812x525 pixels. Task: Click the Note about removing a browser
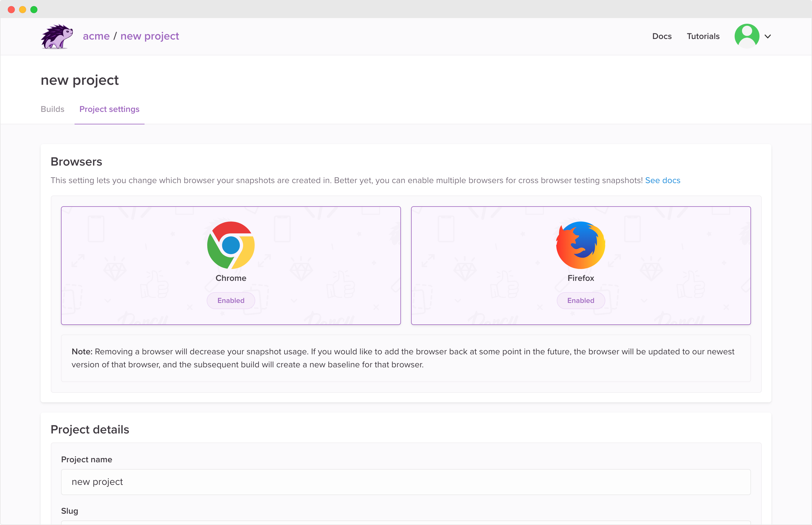click(406, 358)
